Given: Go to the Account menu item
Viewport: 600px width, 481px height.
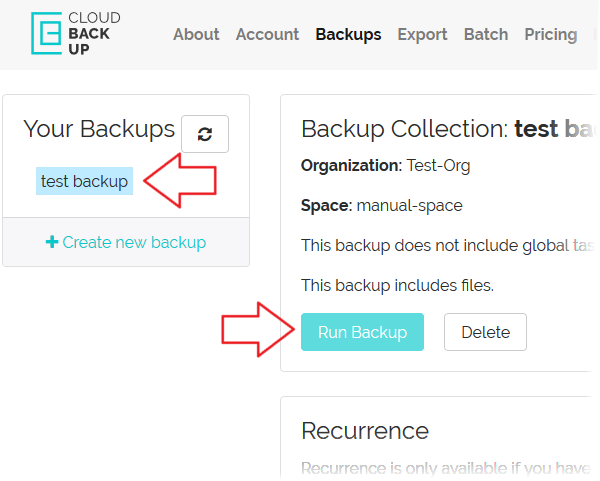Looking at the screenshot, I should [x=267, y=34].
